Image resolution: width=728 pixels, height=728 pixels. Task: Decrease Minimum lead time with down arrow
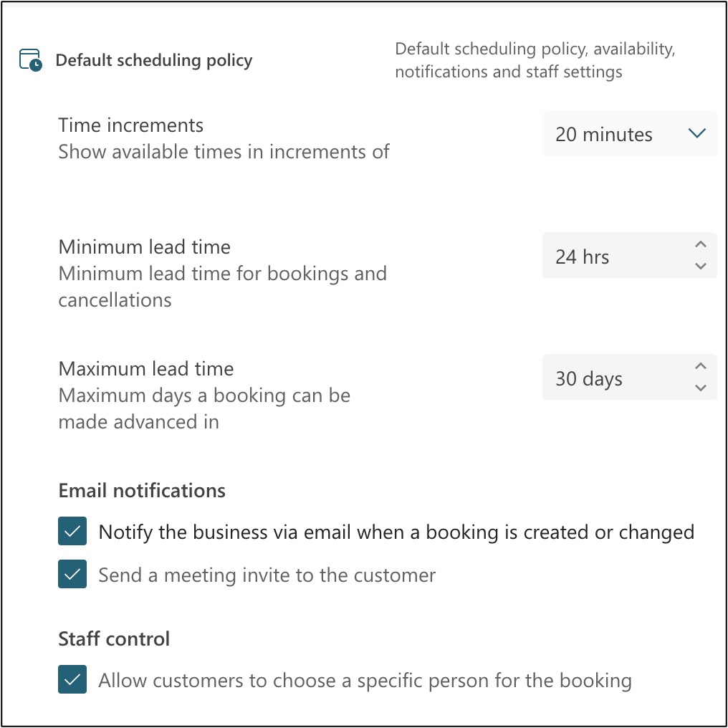701,267
